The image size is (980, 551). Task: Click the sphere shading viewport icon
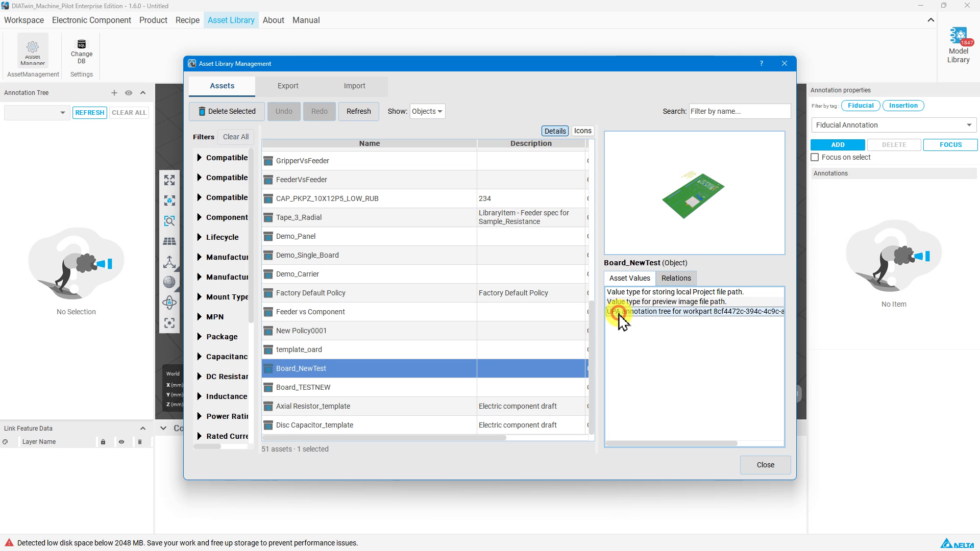click(x=169, y=282)
